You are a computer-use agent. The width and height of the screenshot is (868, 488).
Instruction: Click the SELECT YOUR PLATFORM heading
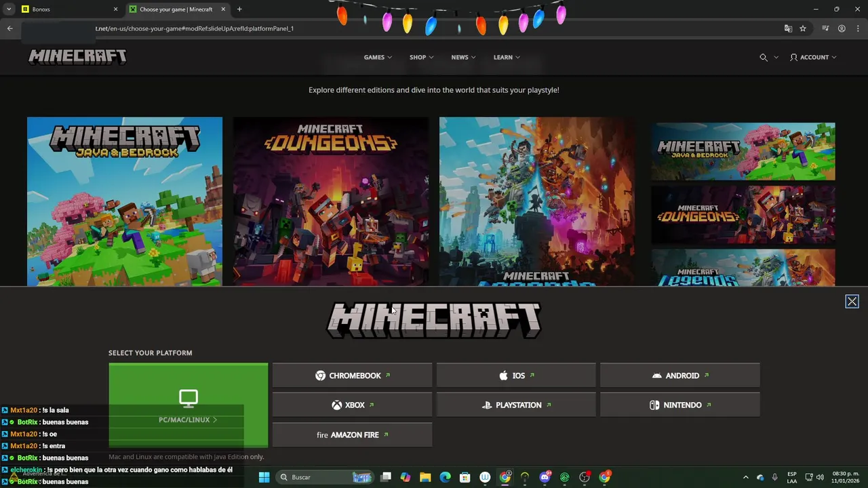click(151, 352)
